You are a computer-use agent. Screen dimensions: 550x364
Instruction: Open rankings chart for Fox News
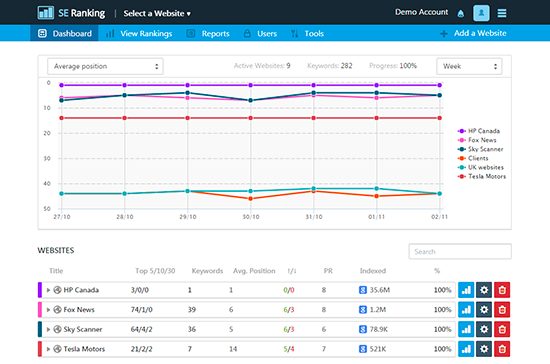(466, 310)
